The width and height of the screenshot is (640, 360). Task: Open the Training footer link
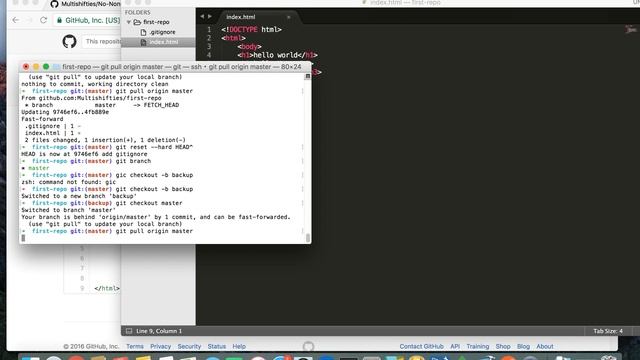click(x=478, y=346)
